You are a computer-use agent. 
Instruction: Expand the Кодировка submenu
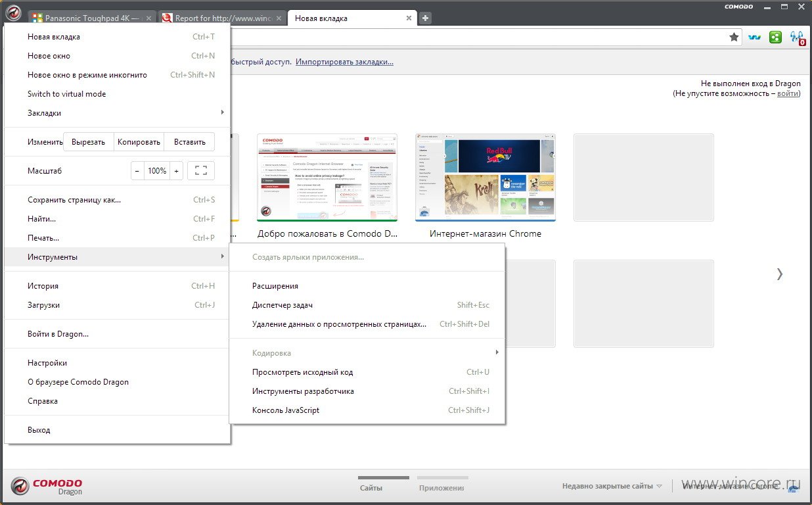(x=367, y=353)
